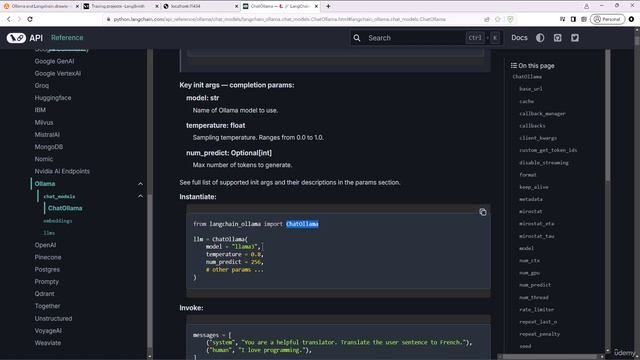Go back with browser back arrow
Viewport: 640px width, 360px height.
point(9,19)
